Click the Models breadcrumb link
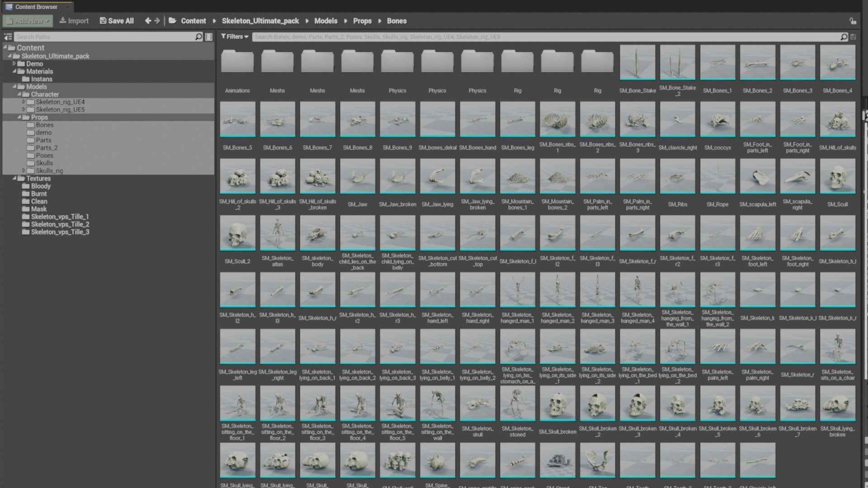The image size is (868, 488). [325, 21]
